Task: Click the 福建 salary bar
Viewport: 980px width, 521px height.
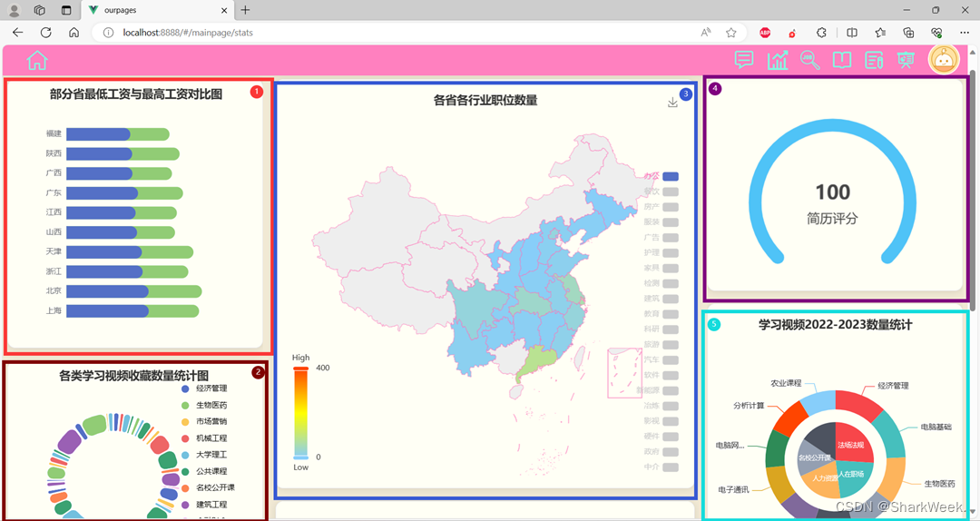Action: click(117, 133)
